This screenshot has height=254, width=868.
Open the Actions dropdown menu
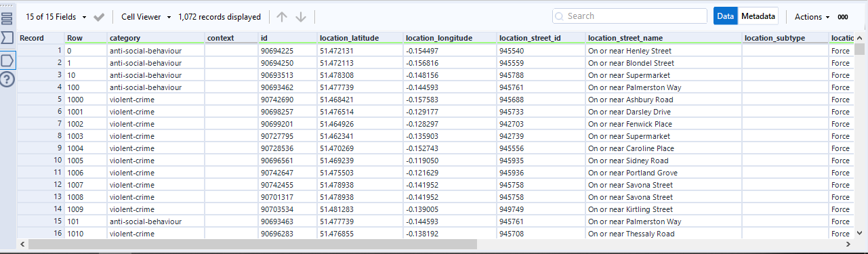[x=812, y=17]
